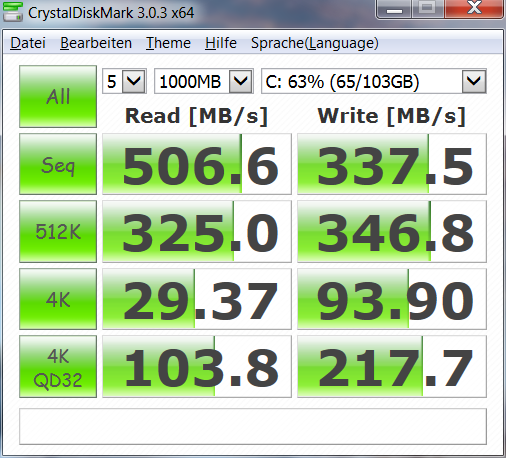Expand the drive selection dropdown C: 63%
506x458 pixels.
[474, 81]
